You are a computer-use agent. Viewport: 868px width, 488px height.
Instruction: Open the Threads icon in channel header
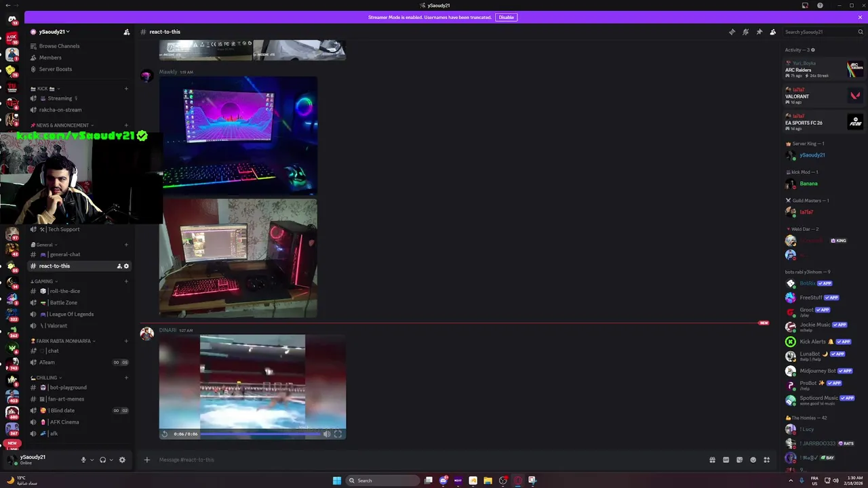click(x=732, y=32)
